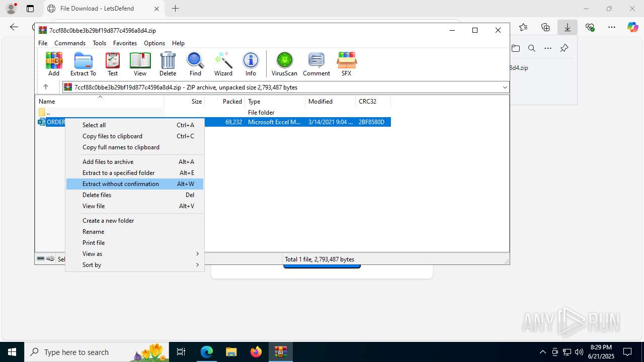Sort by Type column header
The image size is (644, 362).
tap(275, 102)
